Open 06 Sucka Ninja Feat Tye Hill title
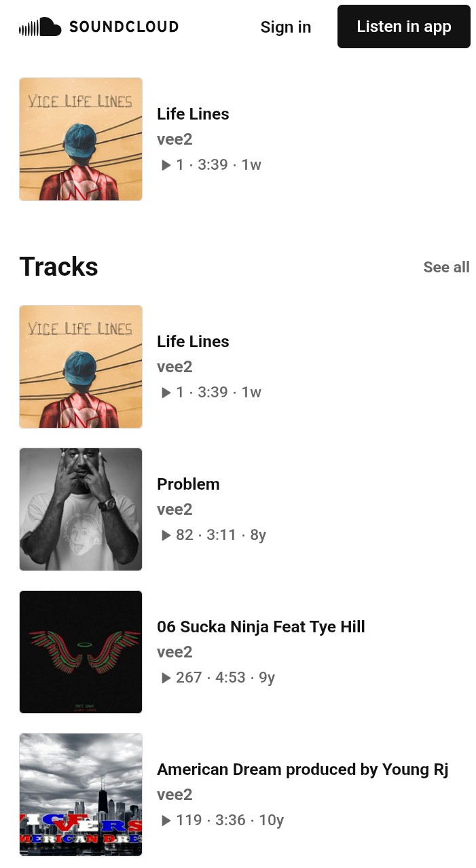This screenshot has height=868, width=476. (261, 627)
